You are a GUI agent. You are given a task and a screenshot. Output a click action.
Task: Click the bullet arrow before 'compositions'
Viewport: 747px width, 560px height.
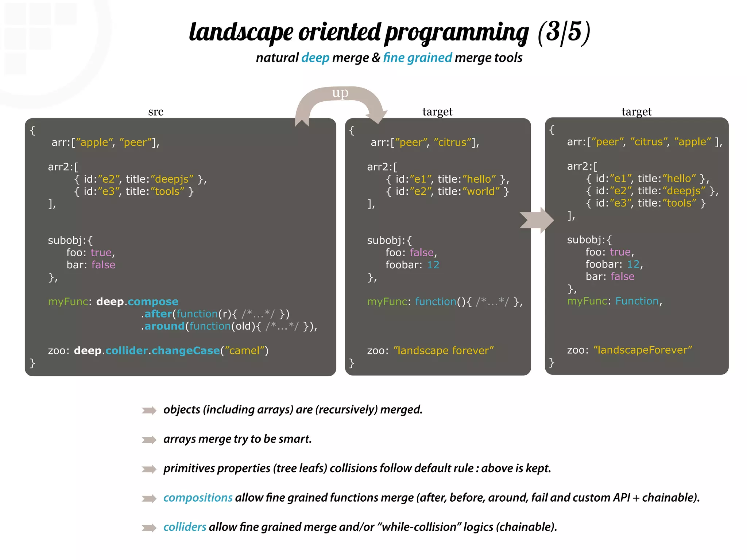pos(149,498)
